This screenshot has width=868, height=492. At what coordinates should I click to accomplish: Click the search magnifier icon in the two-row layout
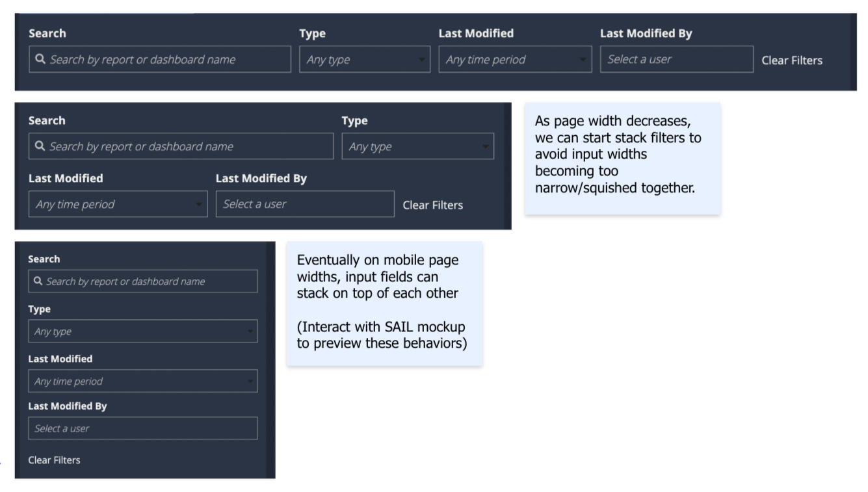pyautogui.click(x=40, y=147)
